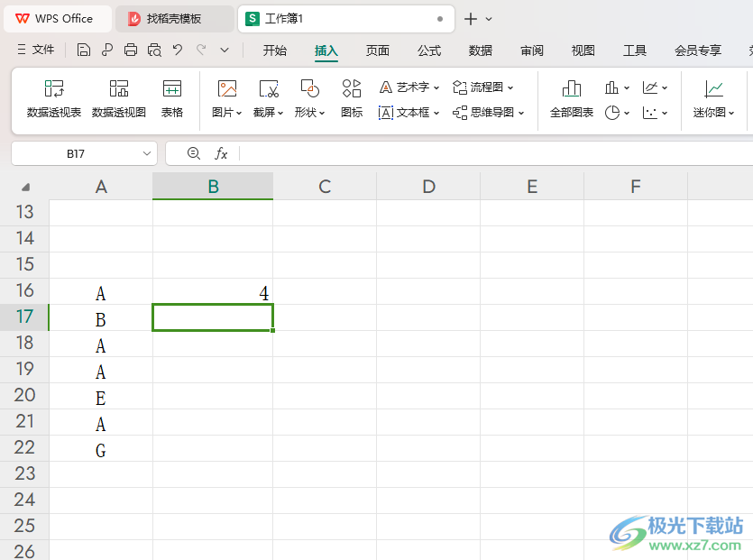The height and width of the screenshot is (560, 753).
Task: Click the Picture (图片) icon
Action: click(x=226, y=89)
